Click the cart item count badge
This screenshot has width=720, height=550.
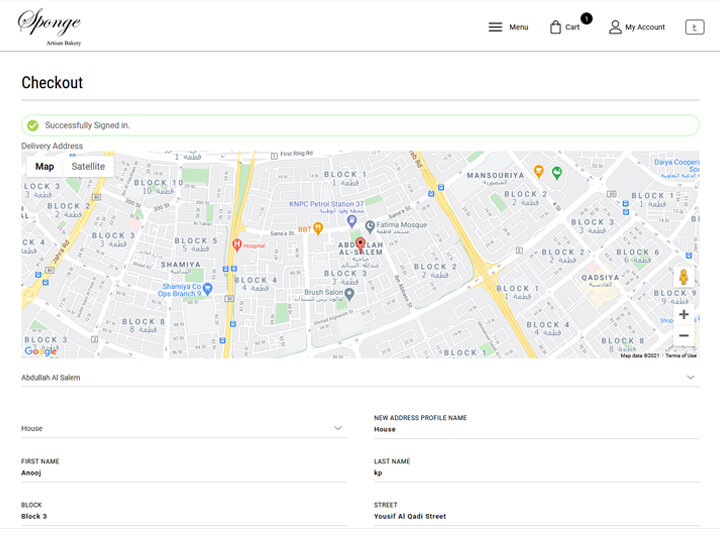pos(586,18)
